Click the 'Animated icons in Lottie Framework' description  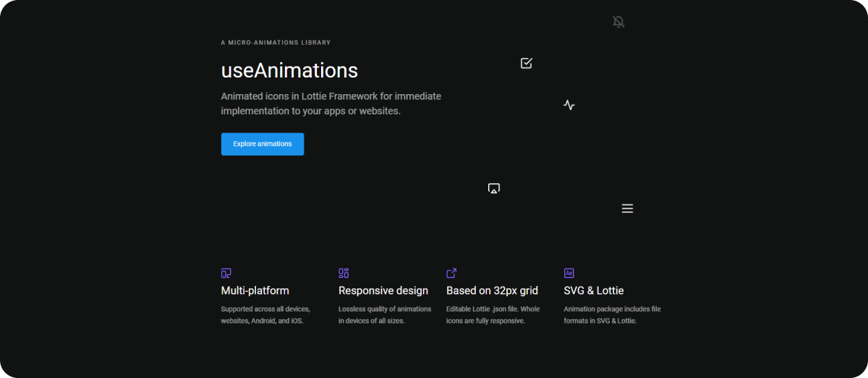pos(331,104)
